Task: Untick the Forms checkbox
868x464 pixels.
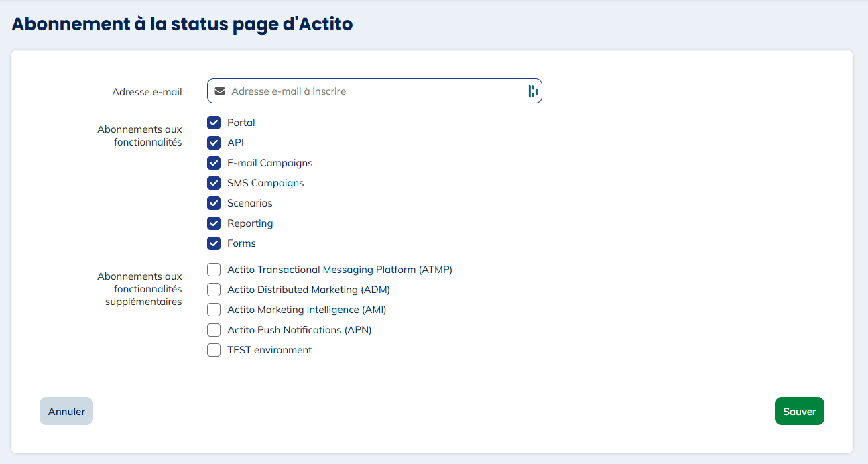Action: point(214,243)
